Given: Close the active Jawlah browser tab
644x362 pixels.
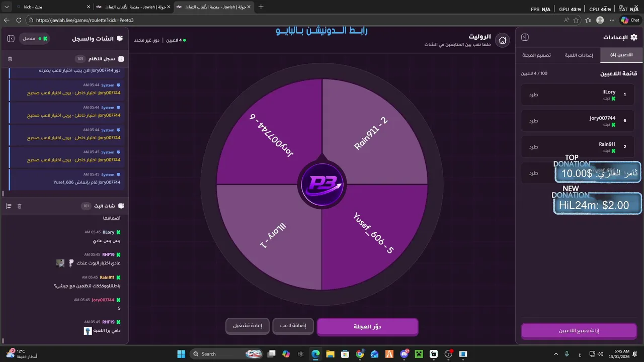Looking at the screenshot, I should [249, 7].
